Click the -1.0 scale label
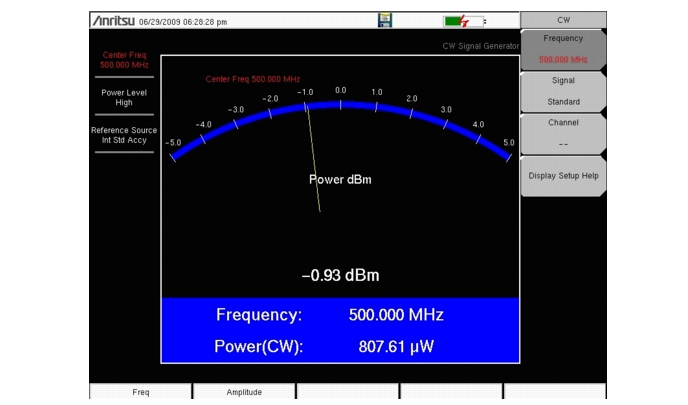Viewport: 688px width, 405px height. [305, 92]
